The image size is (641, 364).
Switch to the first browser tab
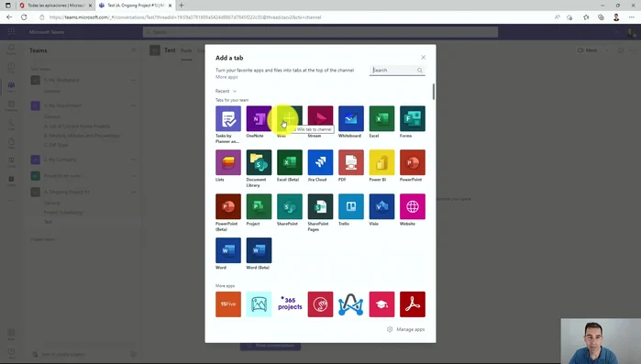pos(55,6)
